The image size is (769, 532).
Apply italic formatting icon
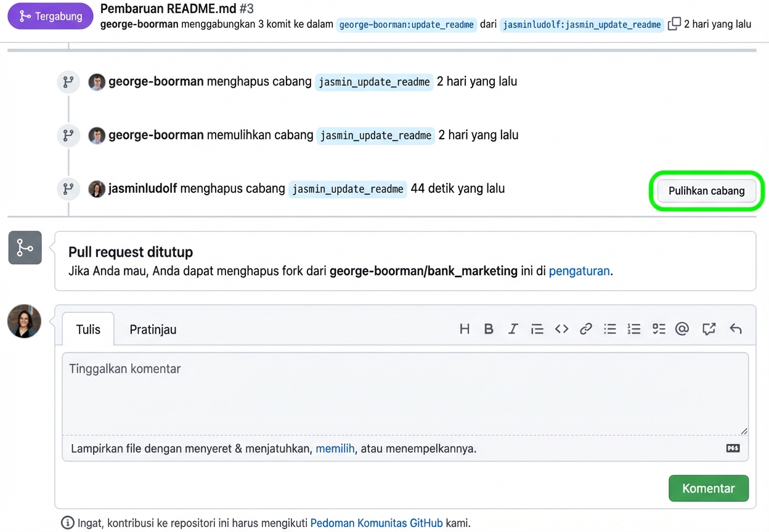point(513,329)
